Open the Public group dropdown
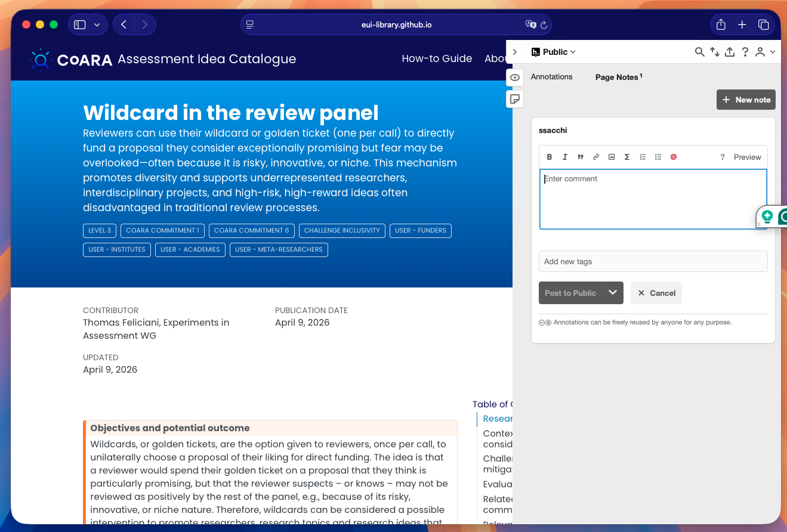The height and width of the screenshot is (532, 787). coord(554,52)
